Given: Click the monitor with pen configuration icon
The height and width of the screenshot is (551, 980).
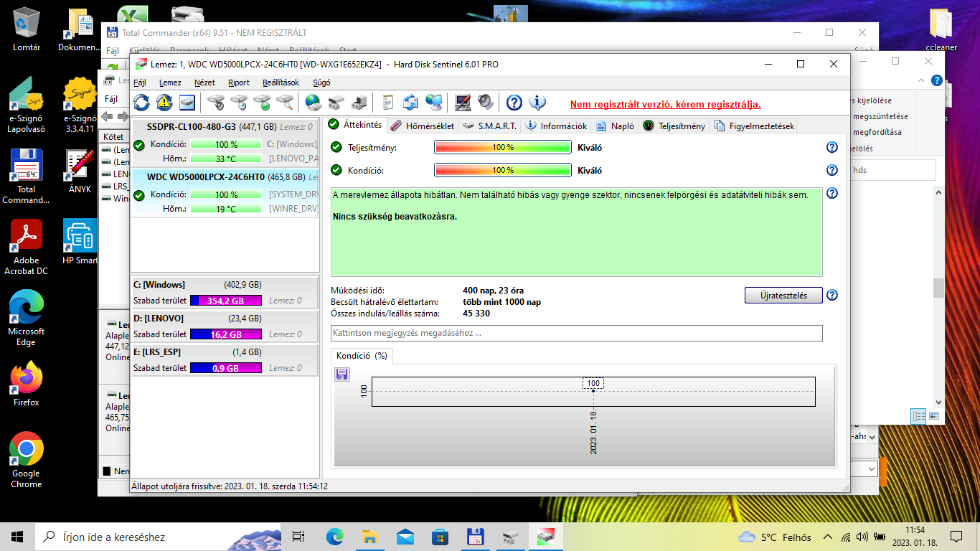Looking at the screenshot, I should [463, 103].
